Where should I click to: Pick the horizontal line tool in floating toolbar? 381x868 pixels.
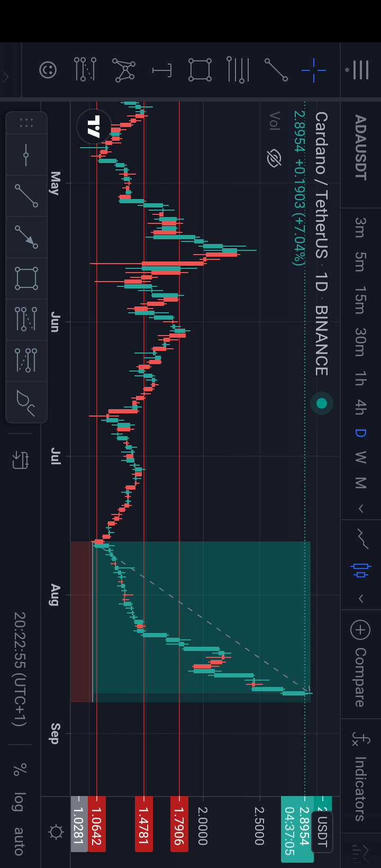[26, 155]
